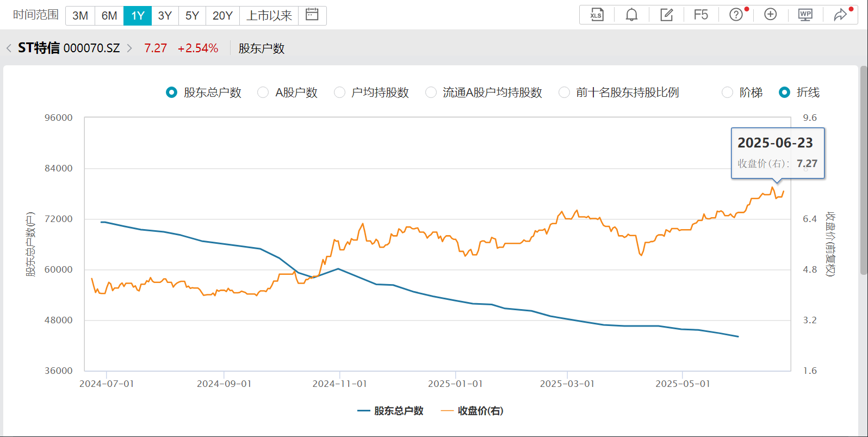This screenshot has height=437, width=868.
Task: Click the 2025-03-01 axis label
Action: click(567, 384)
